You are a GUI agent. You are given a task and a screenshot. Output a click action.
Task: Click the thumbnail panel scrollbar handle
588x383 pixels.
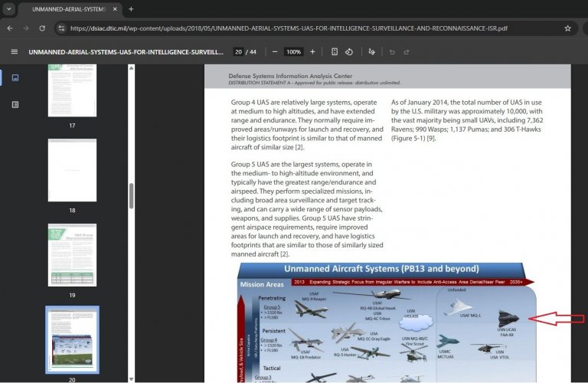131,196
